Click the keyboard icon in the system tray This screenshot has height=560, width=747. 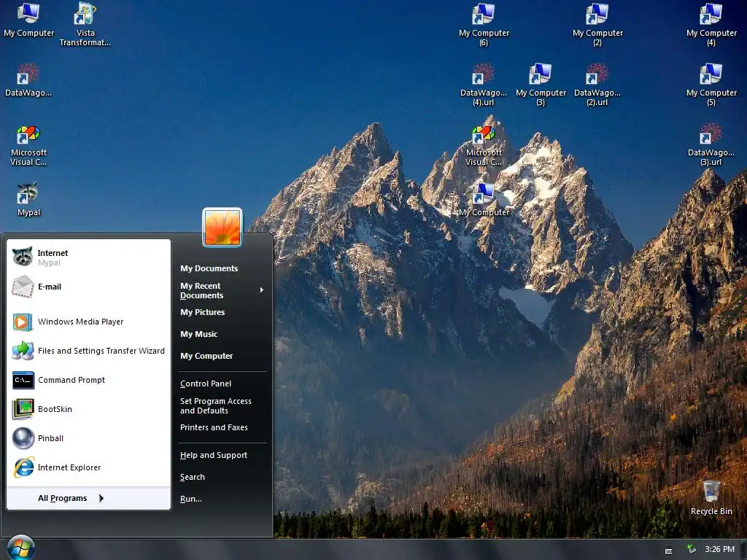pyautogui.click(x=668, y=551)
